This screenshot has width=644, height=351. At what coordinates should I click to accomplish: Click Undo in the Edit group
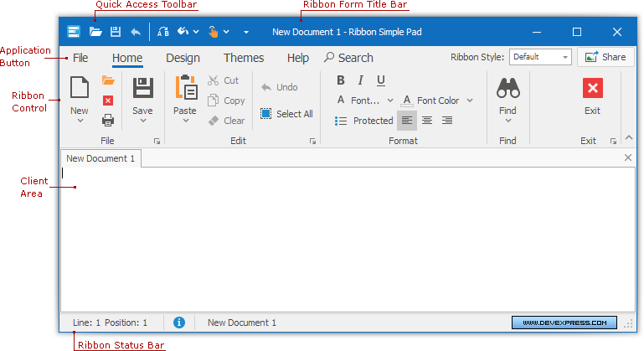click(279, 87)
